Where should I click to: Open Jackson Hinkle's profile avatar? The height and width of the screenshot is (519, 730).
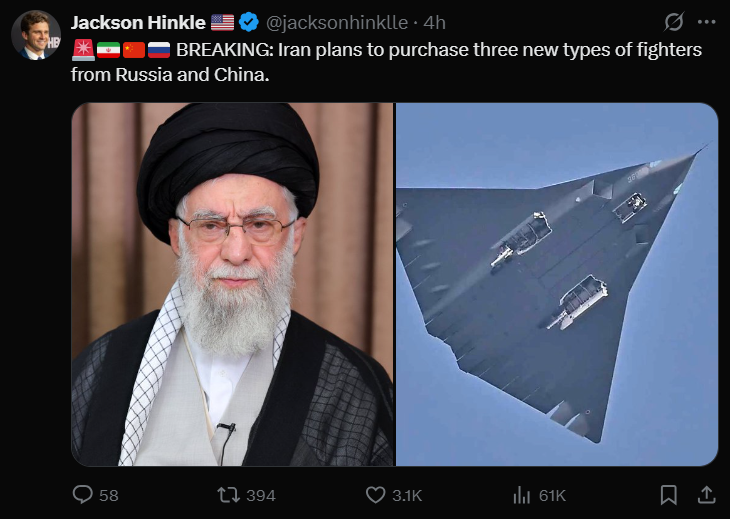point(36,35)
